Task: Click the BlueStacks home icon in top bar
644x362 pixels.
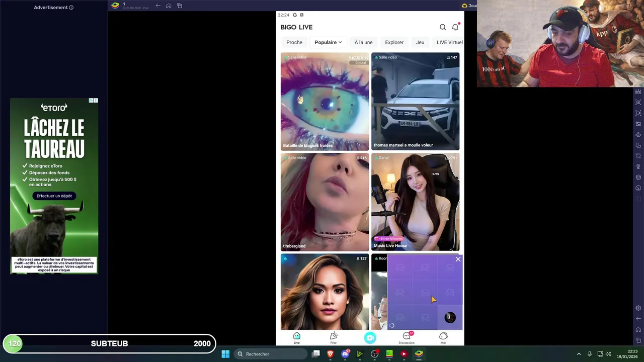Action: (169, 6)
